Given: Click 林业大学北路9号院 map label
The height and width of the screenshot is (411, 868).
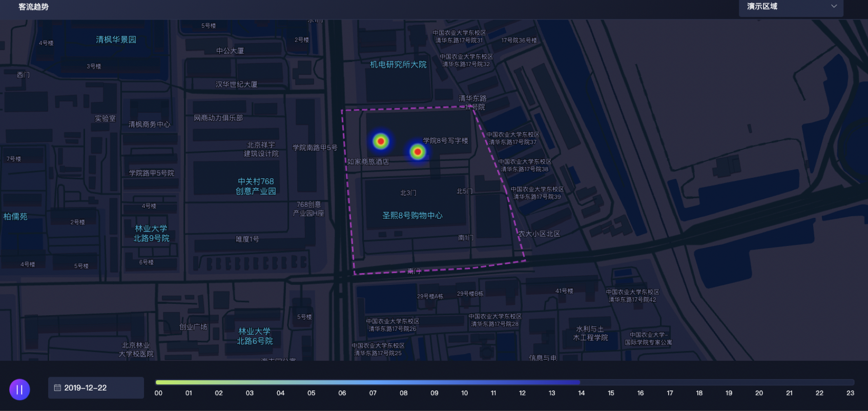Looking at the screenshot, I should click(151, 233).
